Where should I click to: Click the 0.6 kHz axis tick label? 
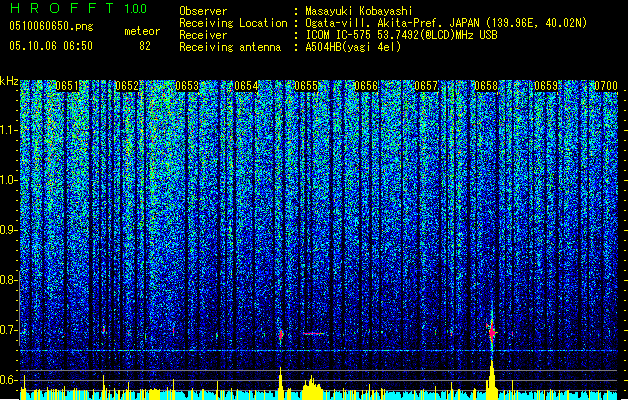(x=8, y=380)
